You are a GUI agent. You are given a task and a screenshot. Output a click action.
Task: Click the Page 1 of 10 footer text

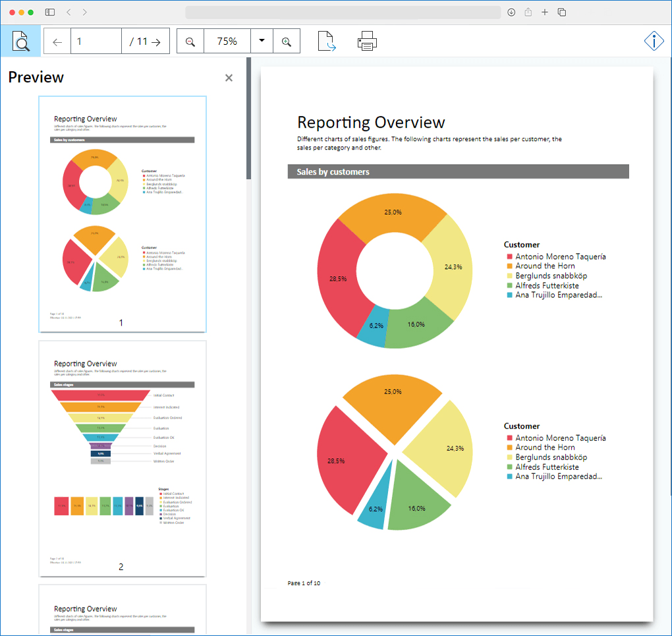[x=304, y=583]
